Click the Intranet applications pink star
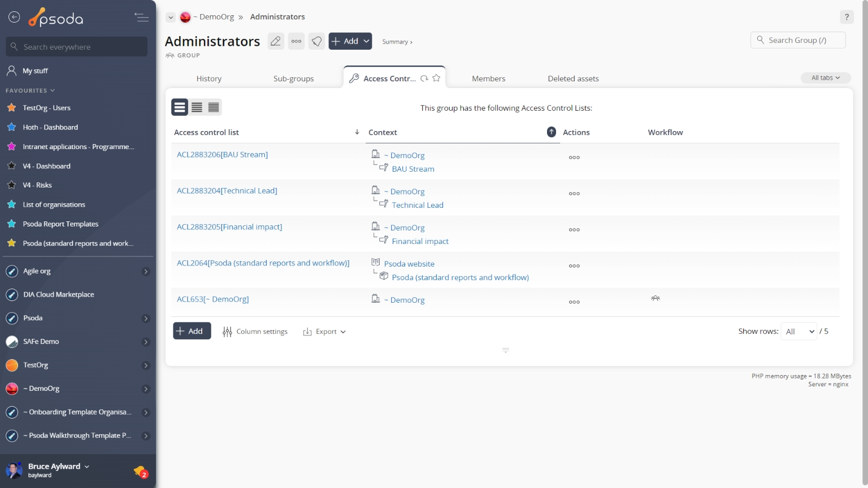The image size is (868, 488). [x=11, y=146]
